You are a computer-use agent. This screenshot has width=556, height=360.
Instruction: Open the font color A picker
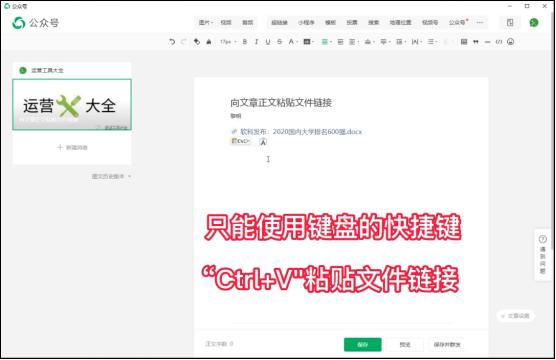(293, 42)
